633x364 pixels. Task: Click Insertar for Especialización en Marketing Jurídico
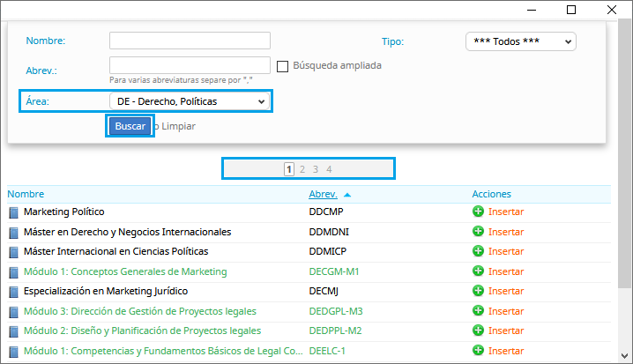coord(506,291)
